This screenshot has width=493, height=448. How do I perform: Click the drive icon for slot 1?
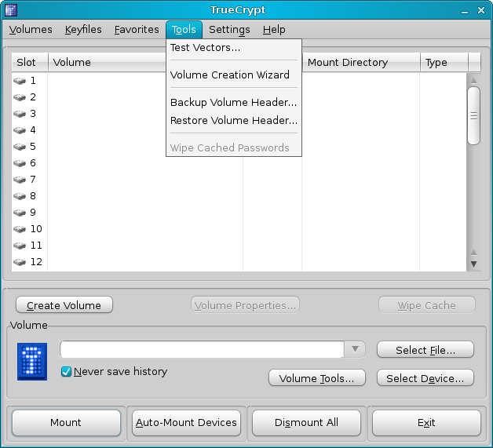(x=20, y=81)
